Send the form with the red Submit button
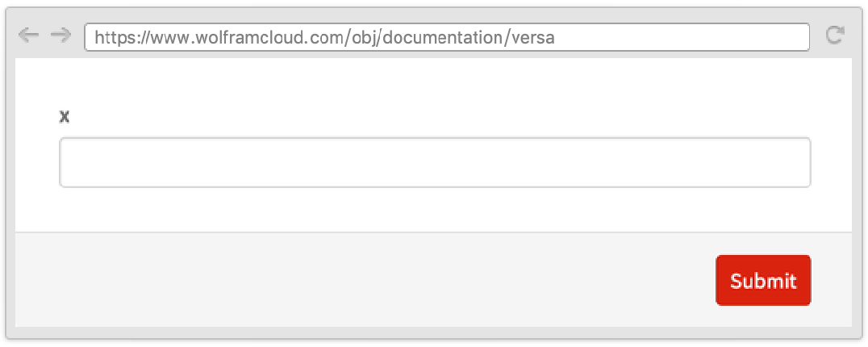This screenshot has height=347, width=868. (x=763, y=280)
